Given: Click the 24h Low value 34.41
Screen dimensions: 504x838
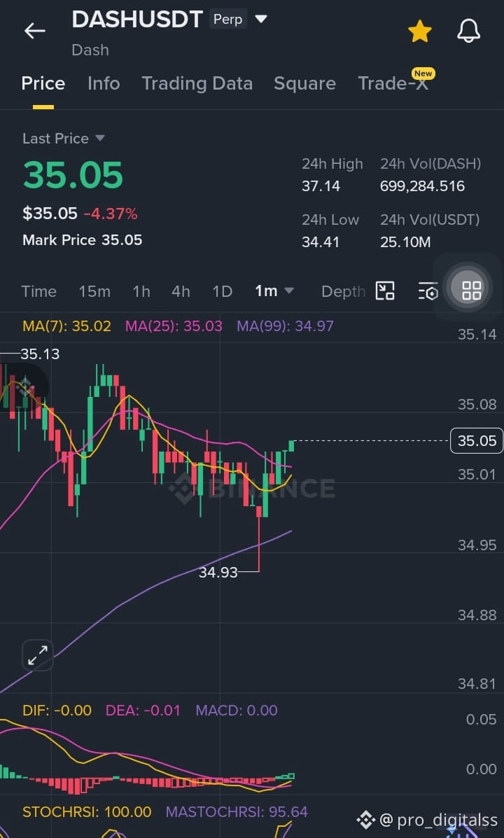Looking at the screenshot, I should point(320,242).
